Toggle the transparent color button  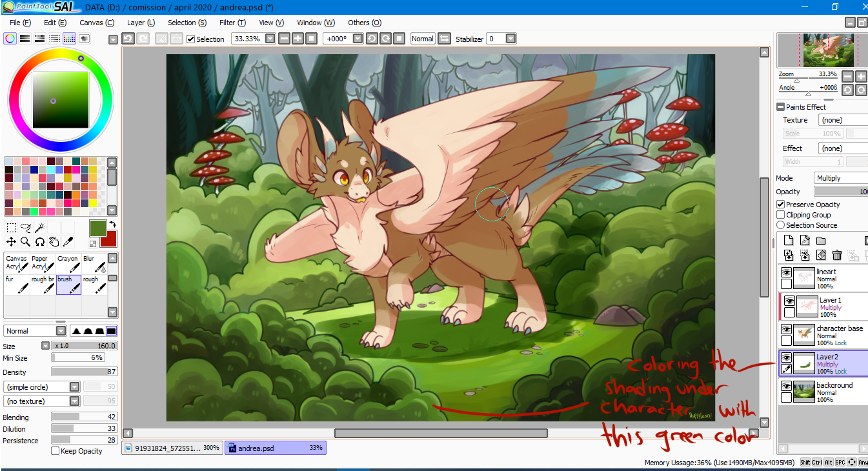coord(93,243)
